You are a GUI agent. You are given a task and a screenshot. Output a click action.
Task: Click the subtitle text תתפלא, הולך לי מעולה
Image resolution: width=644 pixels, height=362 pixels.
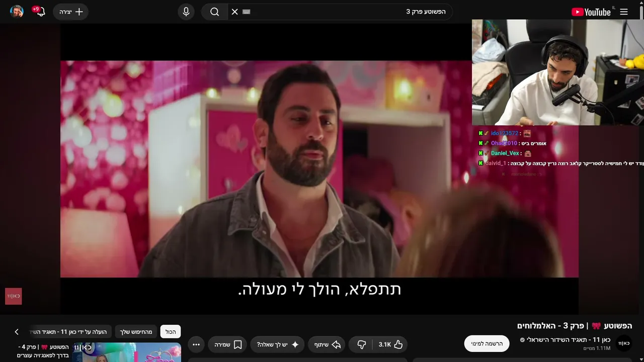click(319, 289)
